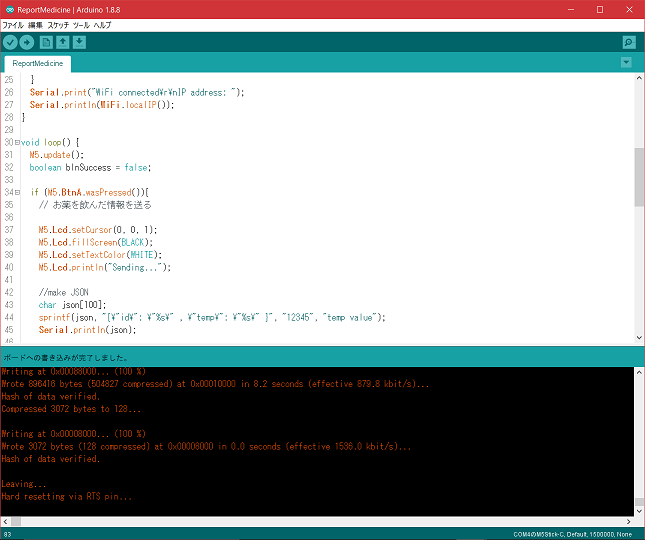
Task: Collapse the void loop() fold marker
Action: [17, 143]
